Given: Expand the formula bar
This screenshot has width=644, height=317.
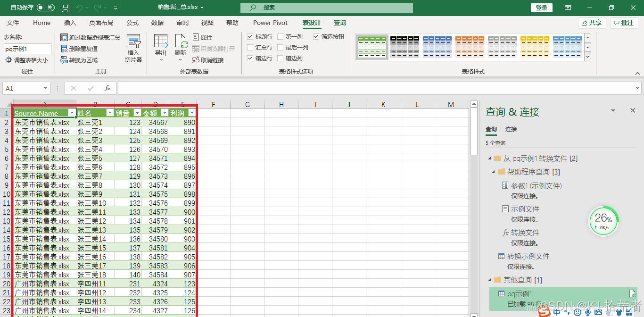Looking at the screenshot, I should coord(637,88).
